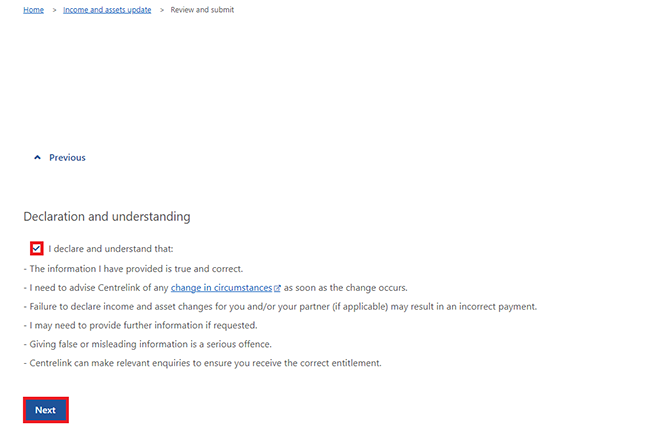650x435 pixels.
Task: Click 'as soon as the change occurs' text
Action: [346, 288]
